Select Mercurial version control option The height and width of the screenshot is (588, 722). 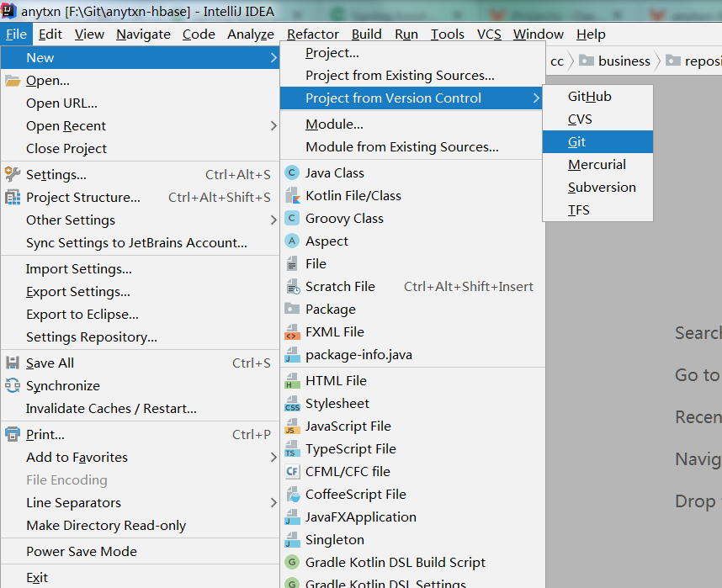[x=597, y=164]
